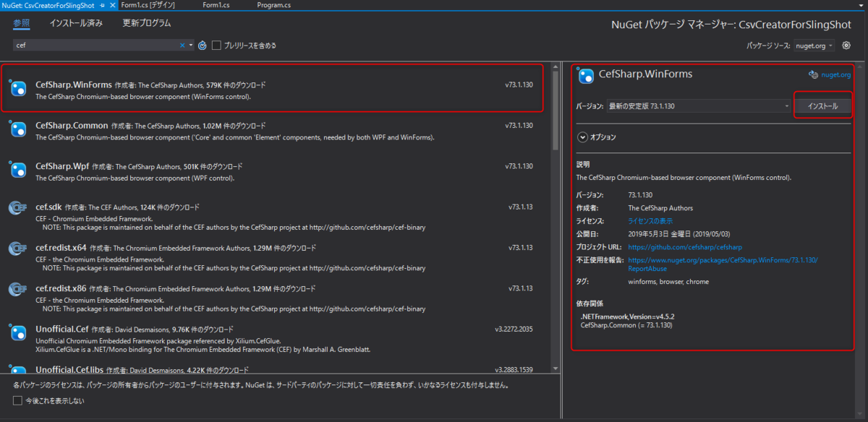The image size is (868, 422).
Task: Pin the NuGet CsvCreatorForSlingShot tab
Action: pos(103,5)
